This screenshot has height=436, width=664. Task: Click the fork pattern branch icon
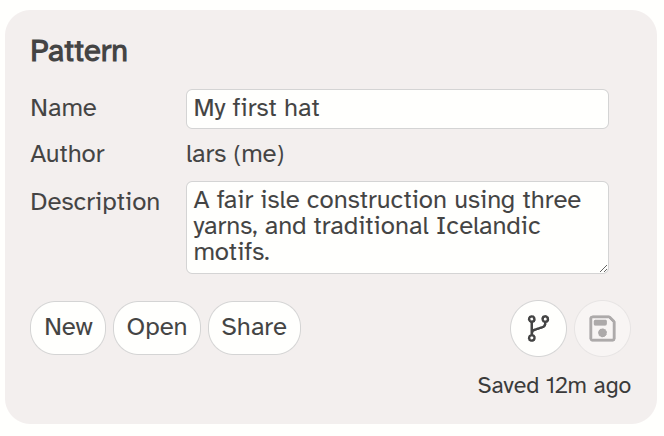pos(538,328)
